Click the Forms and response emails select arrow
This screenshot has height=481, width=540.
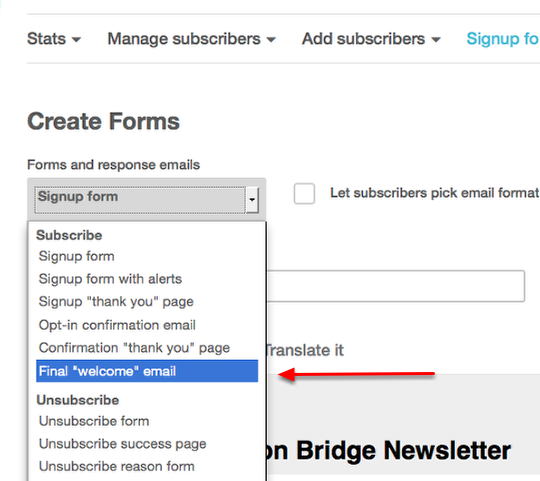tap(252, 200)
